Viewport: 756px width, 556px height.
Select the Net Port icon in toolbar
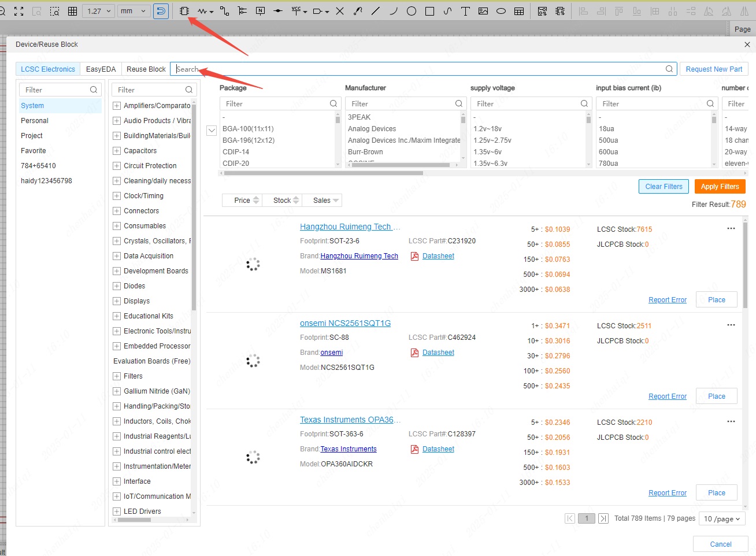click(318, 11)
